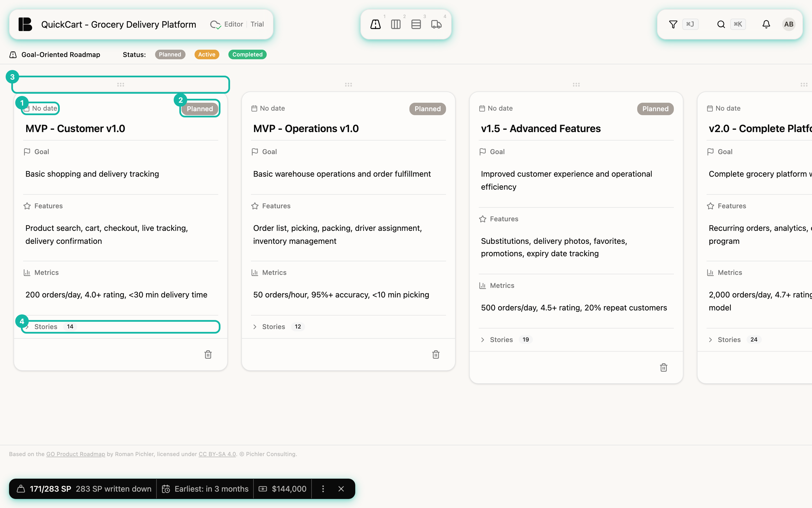
Task: Click the Editor role label
Action: click(233, 24)
